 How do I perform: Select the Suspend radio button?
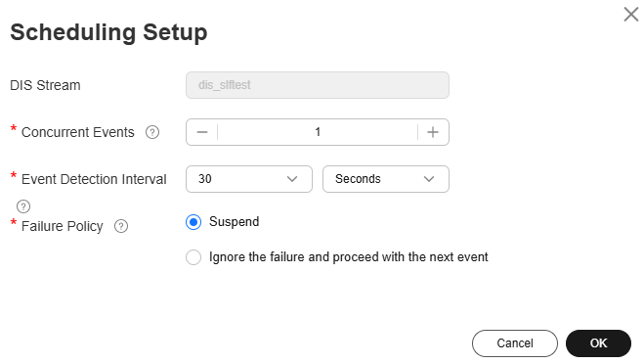(193, 222)
